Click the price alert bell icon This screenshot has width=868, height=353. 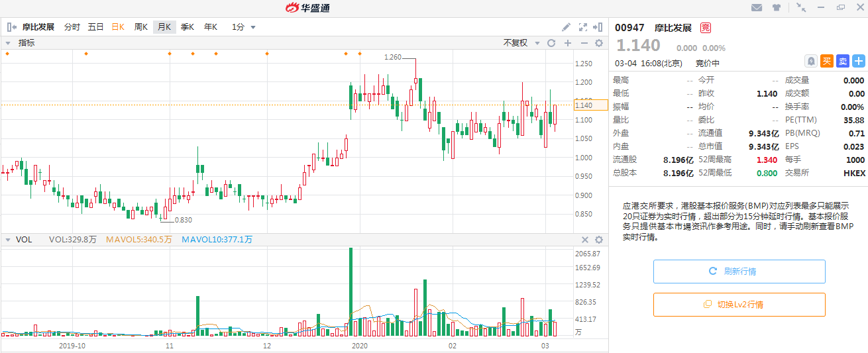pos(810,61)
